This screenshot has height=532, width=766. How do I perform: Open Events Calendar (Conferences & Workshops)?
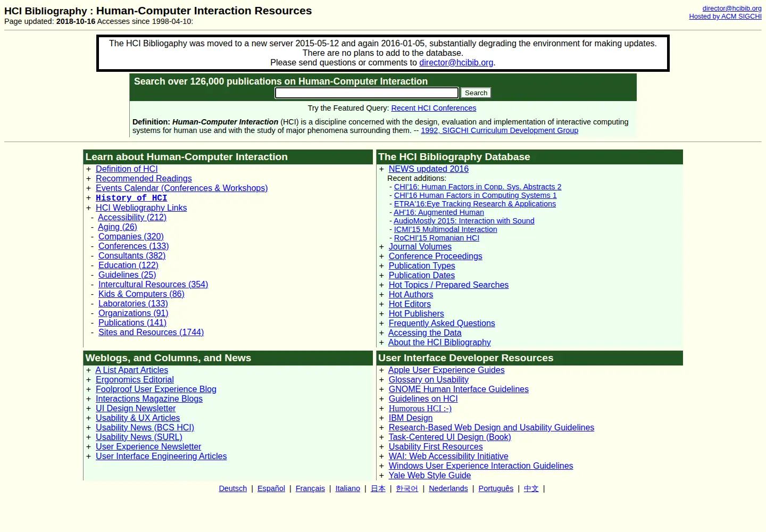coord(181,188)
